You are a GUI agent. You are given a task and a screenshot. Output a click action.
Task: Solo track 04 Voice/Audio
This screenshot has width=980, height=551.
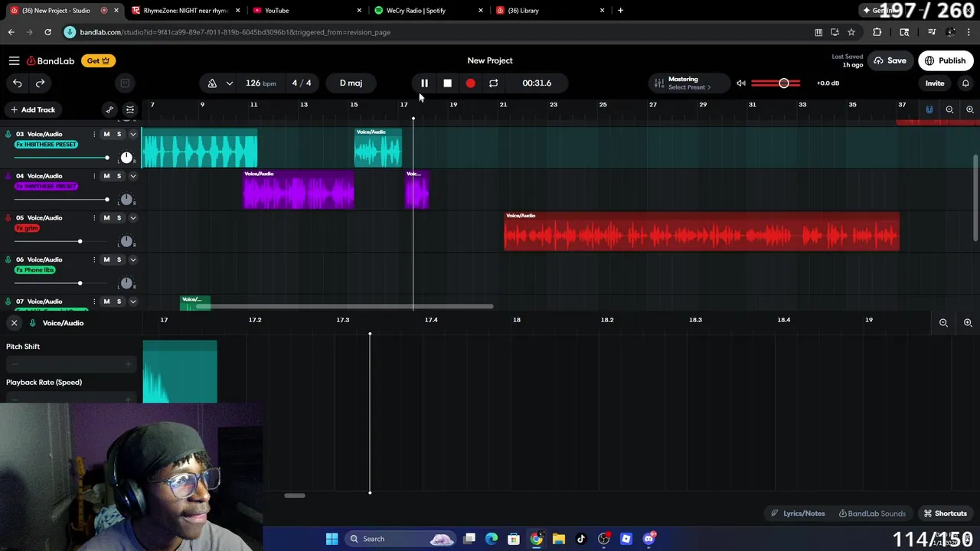[119, 176]
